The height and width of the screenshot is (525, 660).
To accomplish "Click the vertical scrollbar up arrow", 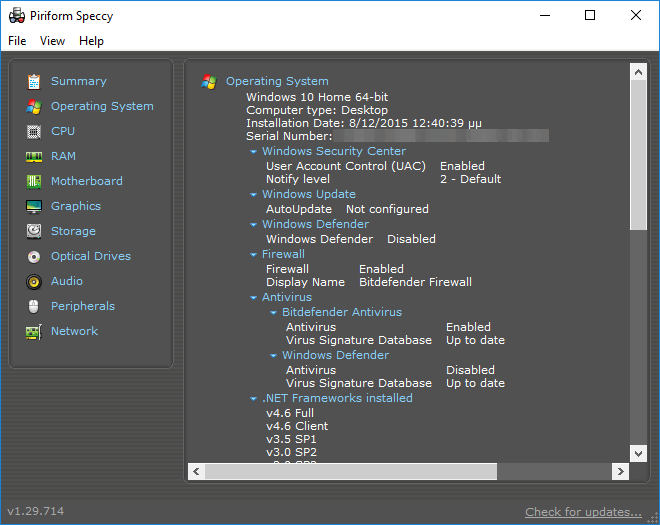I will (x=638, y=72).
